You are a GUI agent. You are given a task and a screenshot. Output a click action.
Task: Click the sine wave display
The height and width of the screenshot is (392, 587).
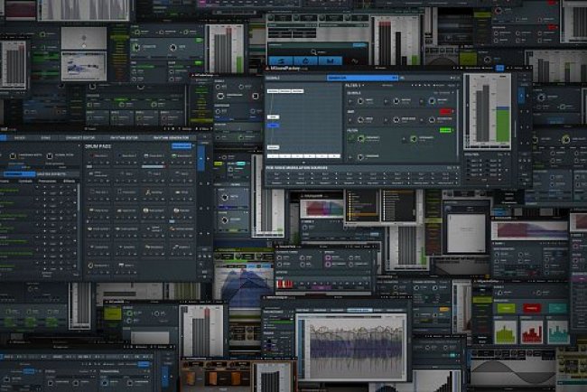(513, 372)
